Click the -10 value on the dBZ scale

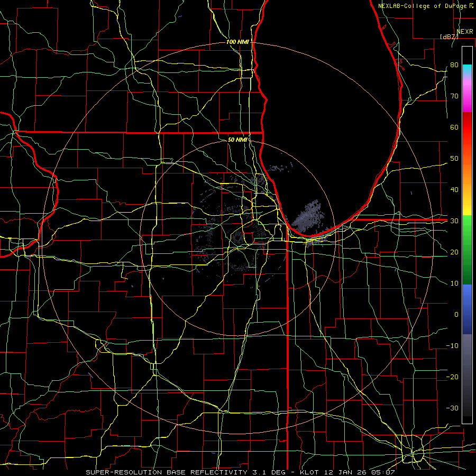[x=452, y=346]
